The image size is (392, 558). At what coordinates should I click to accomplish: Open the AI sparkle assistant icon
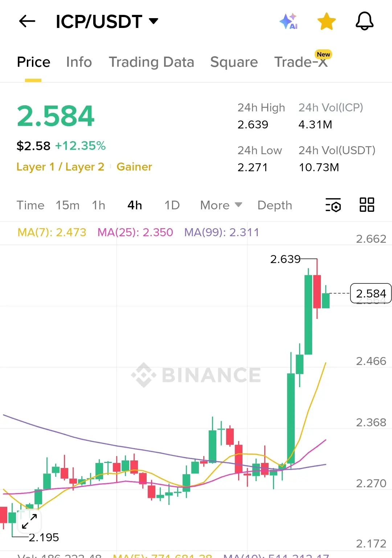(289, 21)
